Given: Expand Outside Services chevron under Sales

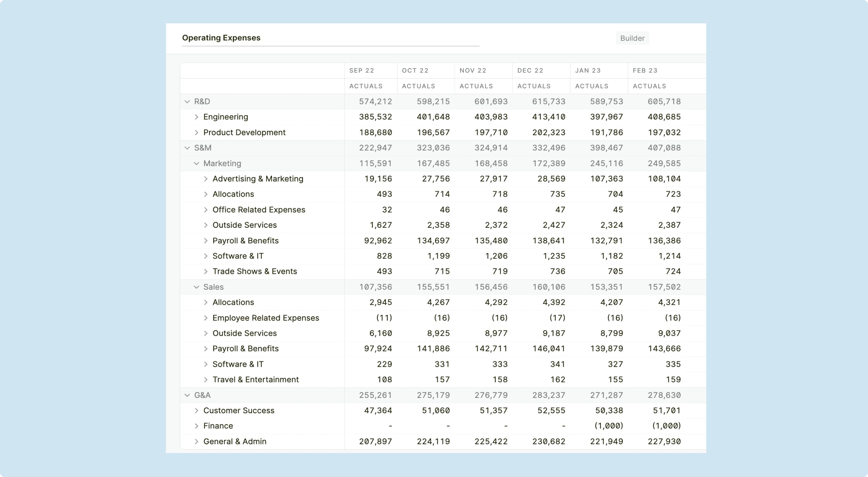Looking at the screenshot, I should pos(205,333).
